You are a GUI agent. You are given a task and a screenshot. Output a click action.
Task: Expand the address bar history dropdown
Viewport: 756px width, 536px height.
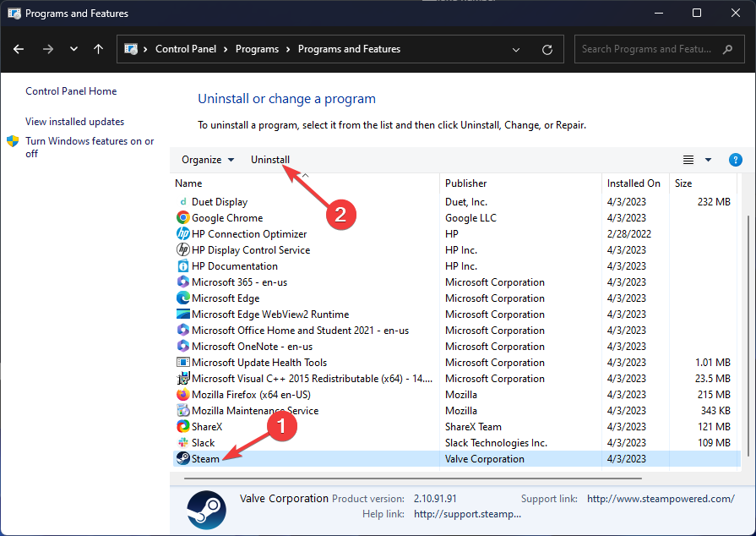(516, 50)
